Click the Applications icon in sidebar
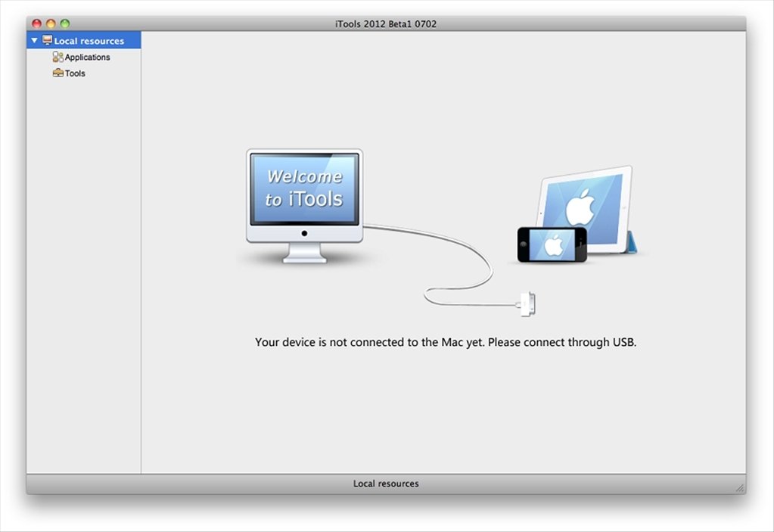774x532 pixels. coord(58,58)
